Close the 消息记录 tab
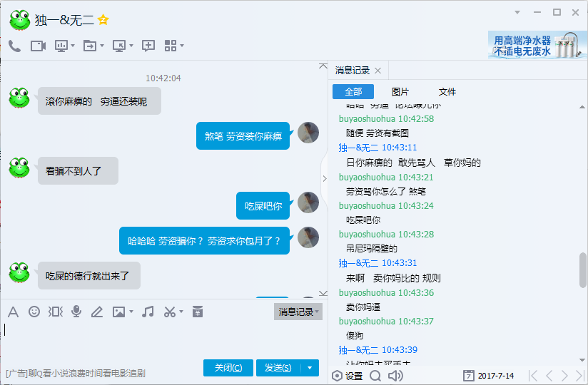The image size is (588, 385). (378, 71)
